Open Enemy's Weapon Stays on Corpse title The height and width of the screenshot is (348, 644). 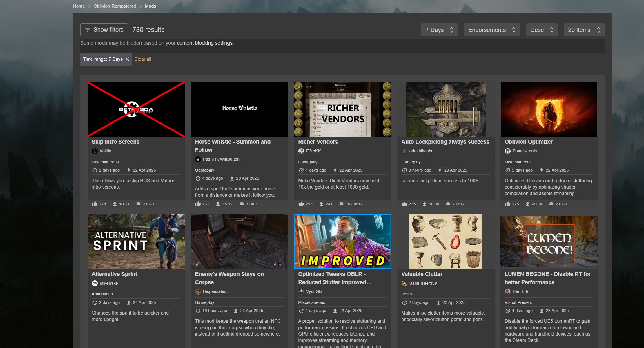pyautogui.click(x=229, y=278)
